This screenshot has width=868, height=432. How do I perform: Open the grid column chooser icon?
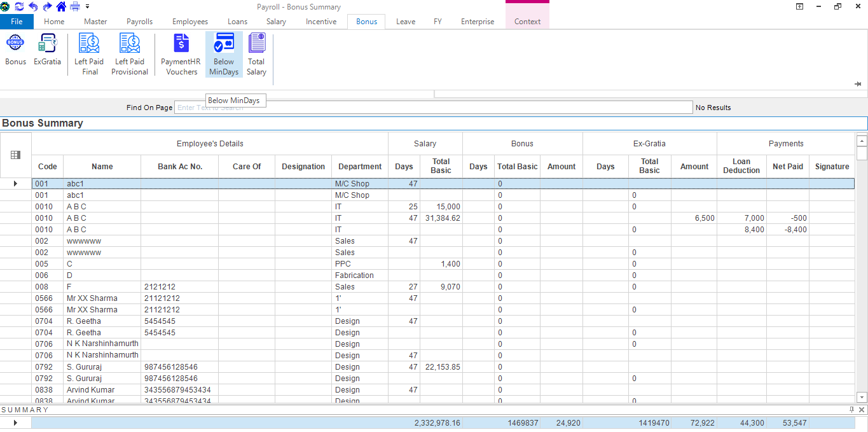16,155
